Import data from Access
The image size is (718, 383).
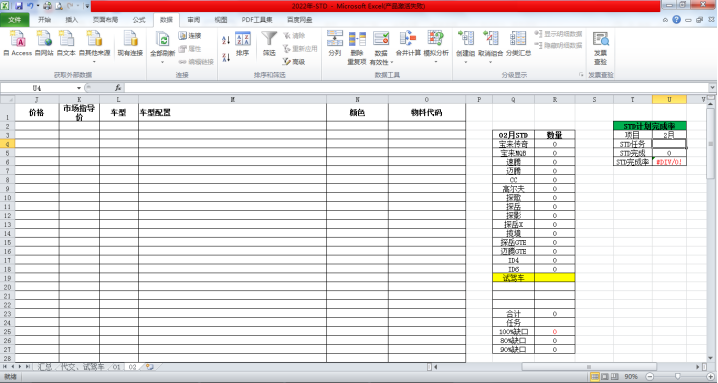(x=17, y=44)
